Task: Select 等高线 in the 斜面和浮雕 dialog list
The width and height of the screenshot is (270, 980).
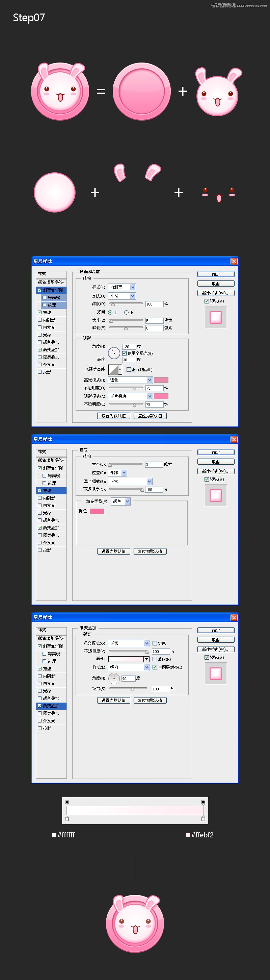Action: click(54, 297)
